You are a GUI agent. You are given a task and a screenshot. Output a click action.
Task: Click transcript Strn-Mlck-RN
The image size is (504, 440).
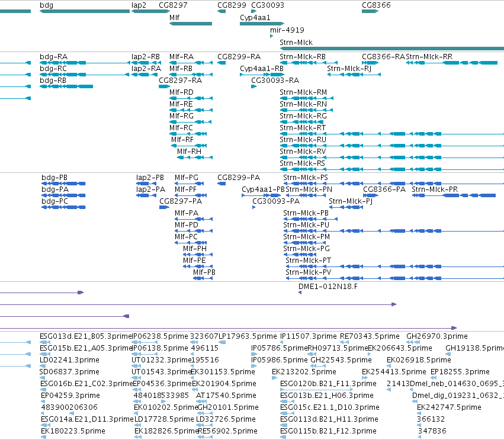click(x=303, y=104)
